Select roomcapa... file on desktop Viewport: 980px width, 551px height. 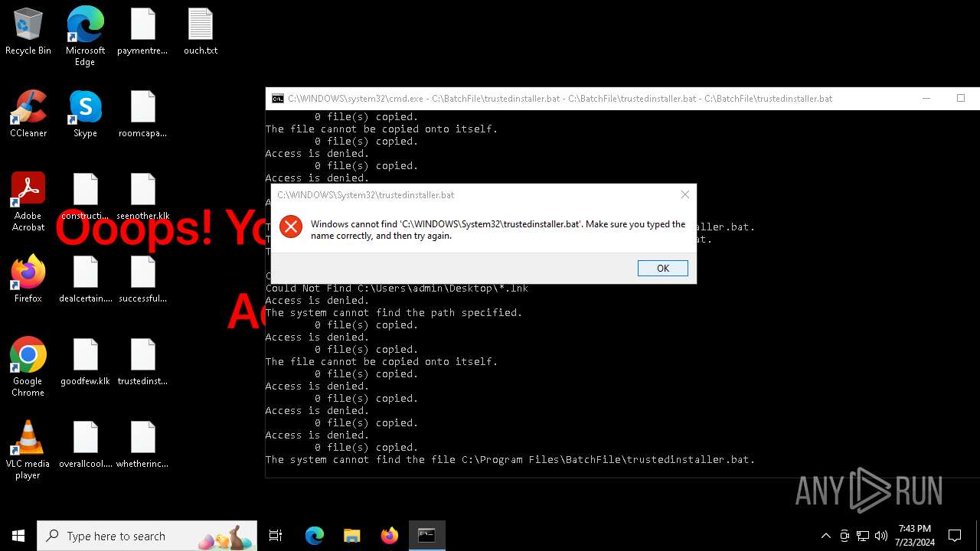(x=142, y=115)
